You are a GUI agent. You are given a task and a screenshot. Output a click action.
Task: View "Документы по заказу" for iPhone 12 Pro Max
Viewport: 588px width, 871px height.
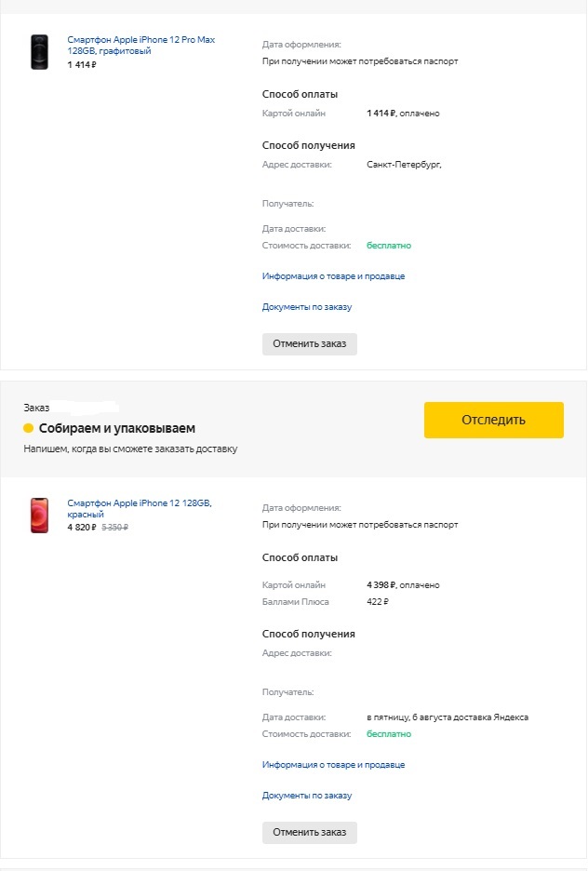click(307, 307)
